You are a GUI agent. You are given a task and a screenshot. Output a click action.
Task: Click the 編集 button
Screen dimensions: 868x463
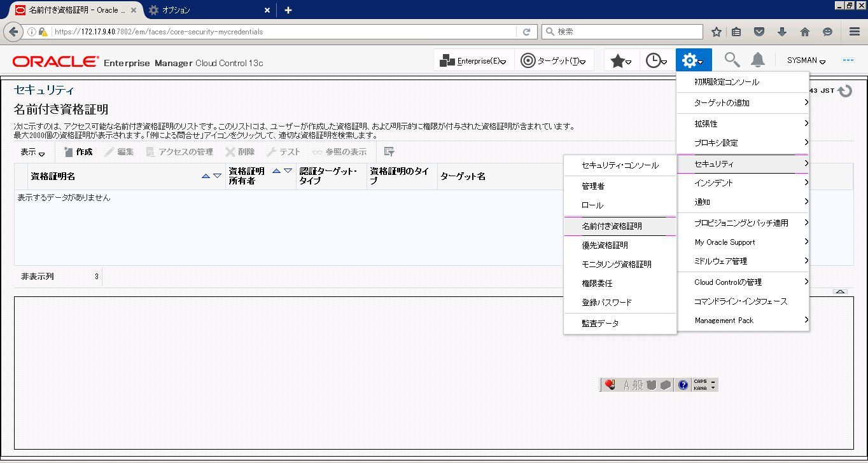click(119, 152)
